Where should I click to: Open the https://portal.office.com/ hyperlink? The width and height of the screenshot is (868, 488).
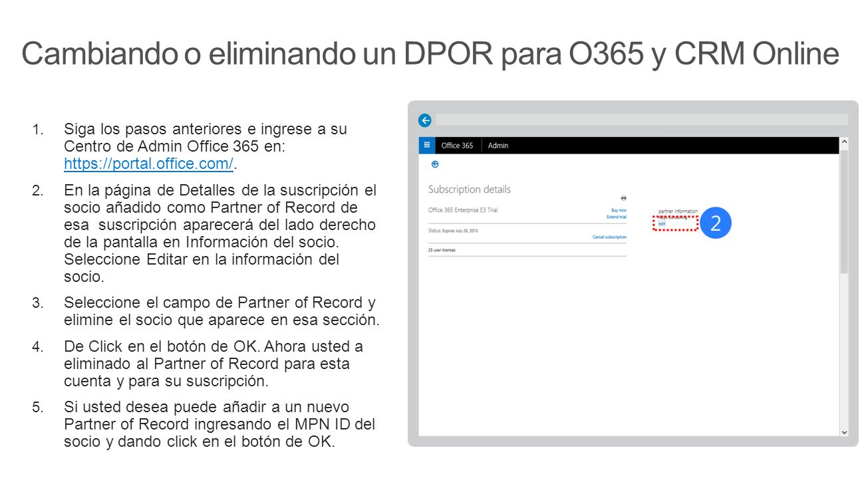149,163
